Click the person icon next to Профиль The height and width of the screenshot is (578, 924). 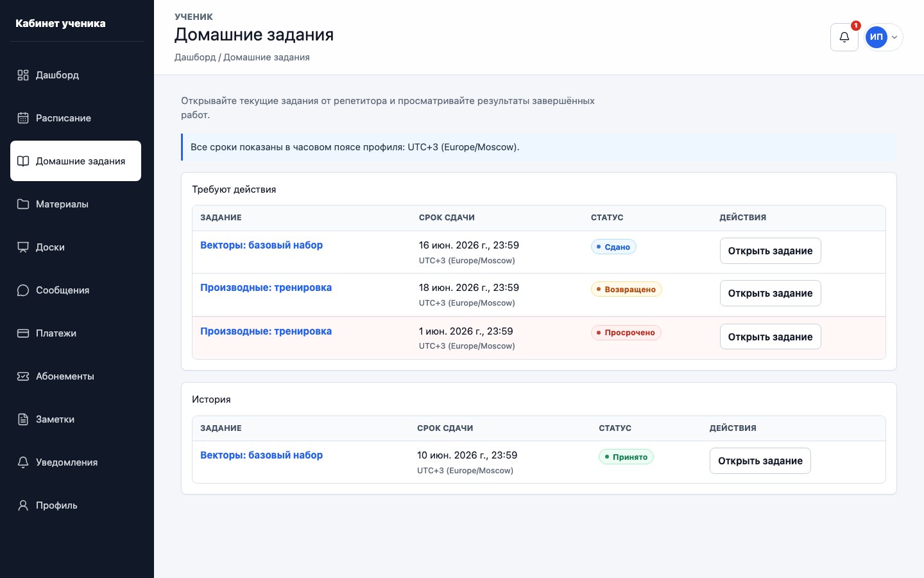pyautogui.click(x=23, y=505)
